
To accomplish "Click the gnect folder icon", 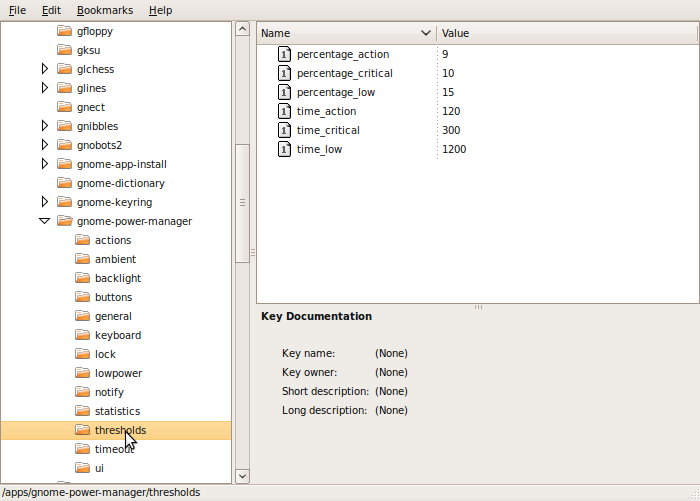I will (x=65, y=107).
